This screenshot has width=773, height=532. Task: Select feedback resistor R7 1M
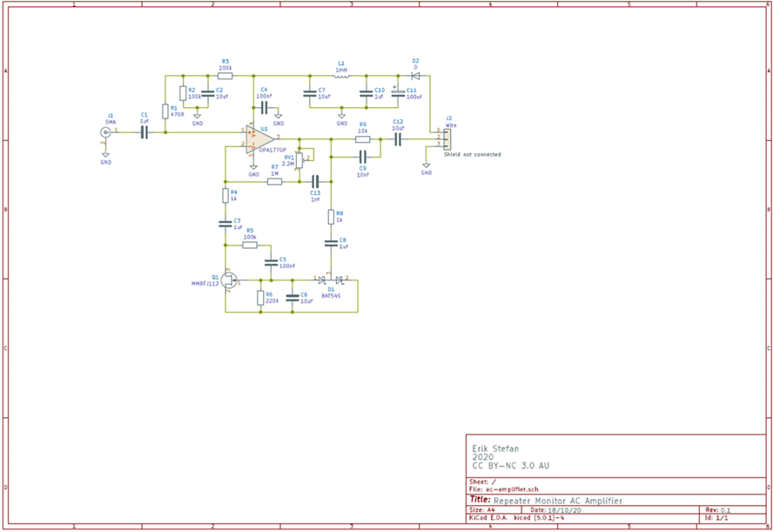[274, 182]
